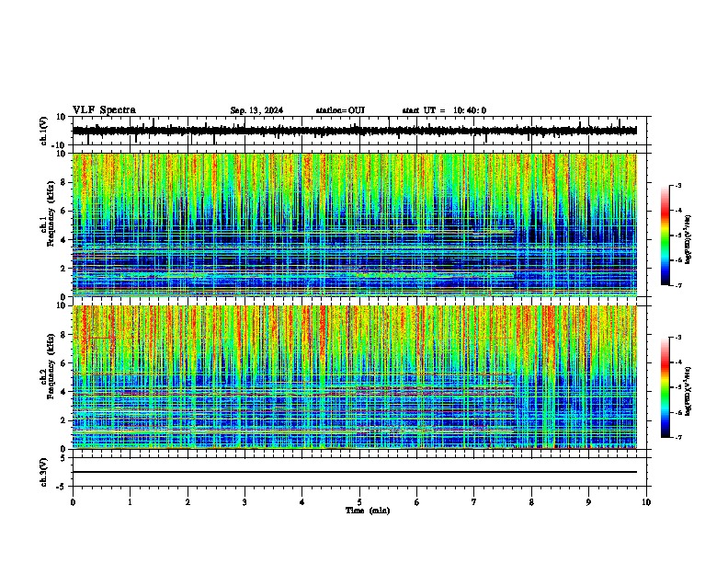The height and width of the screenshot is (563, 728).
Task: Click inside the ch.1 spectrogram plot
Action: 355,224
